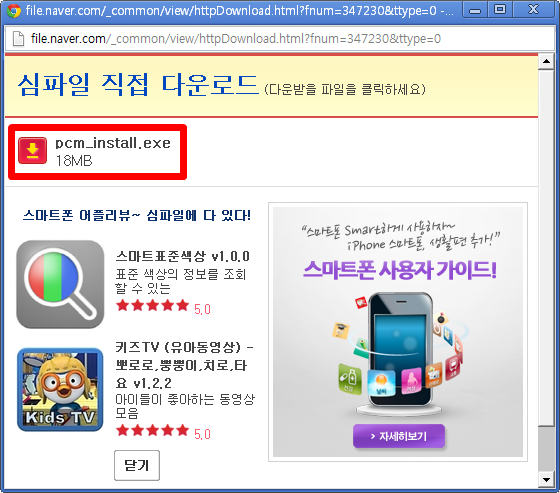Click the 스마트폰 어플리뷰~ 심파일에 다 있다! heading

point(137,215)
